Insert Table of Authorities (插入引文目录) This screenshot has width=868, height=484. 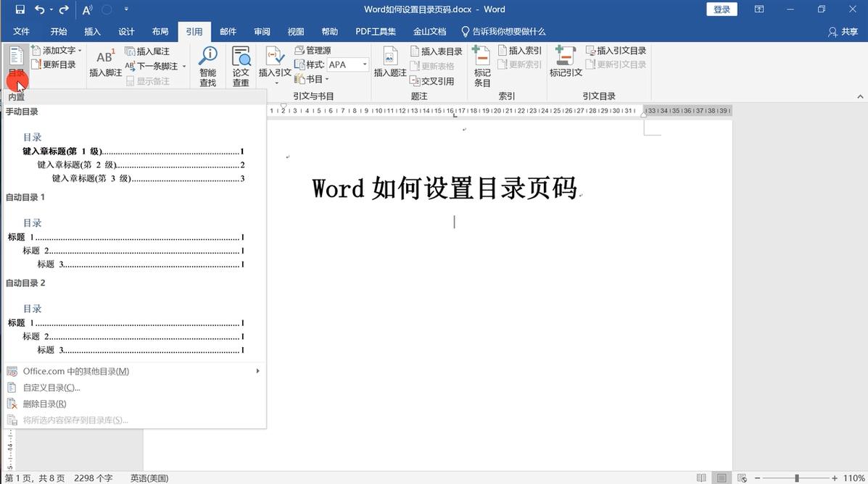pyautogui.click(x=616, y=50)
